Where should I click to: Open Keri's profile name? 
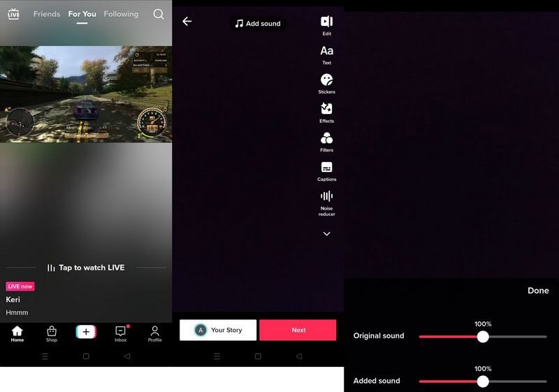point(13,299)
